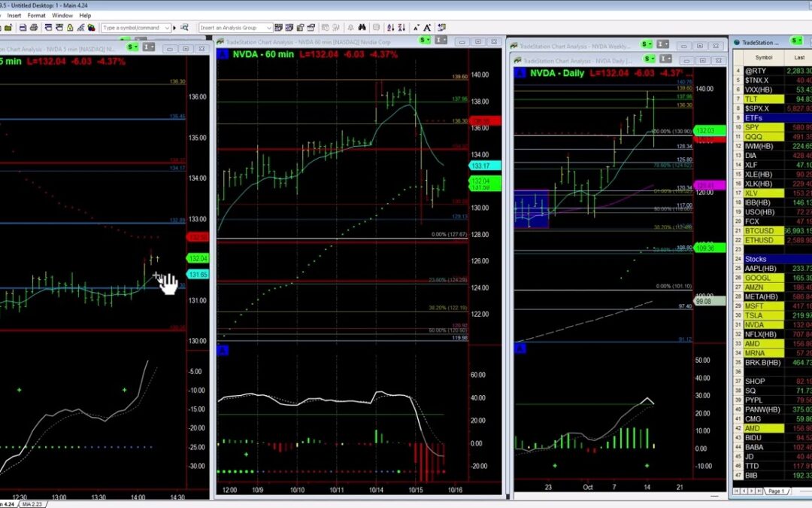Open the I interval-link dropdown on Daily chart window
The width and height of the screenshot is (812, 508).
(x=665, y=59)
